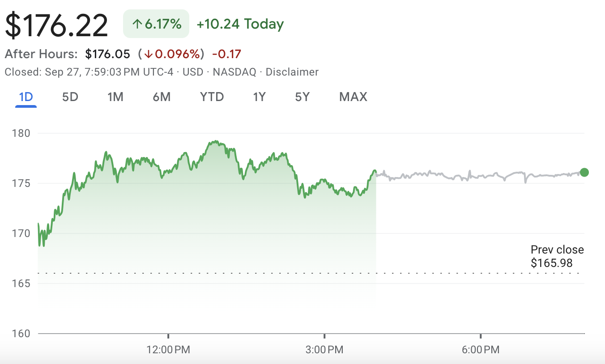Select the YTD range tab
The height and width of the screenshot is (364, 605).
coord(212,97)
